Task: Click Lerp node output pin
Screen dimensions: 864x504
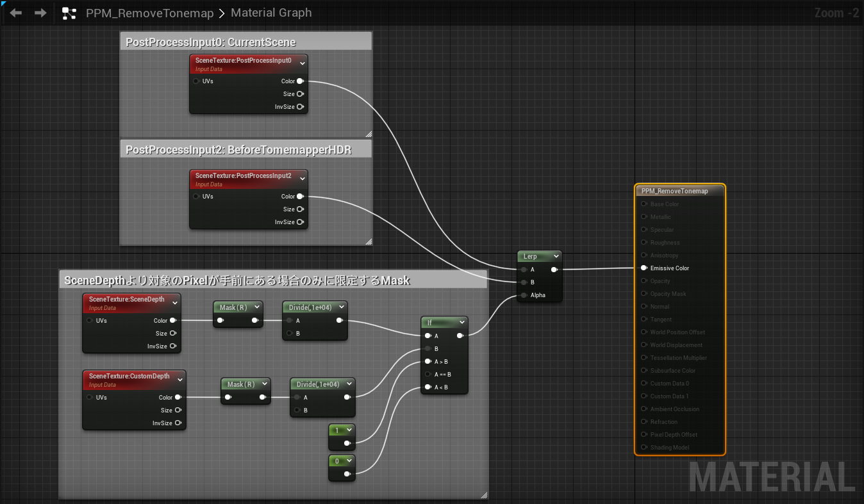Action: coord(554,270)
